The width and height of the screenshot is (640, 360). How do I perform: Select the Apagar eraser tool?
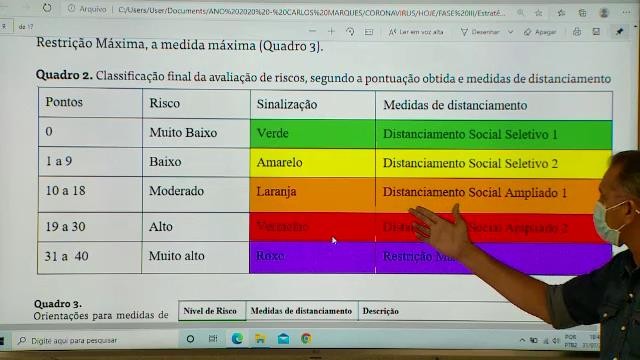(540, 32)
